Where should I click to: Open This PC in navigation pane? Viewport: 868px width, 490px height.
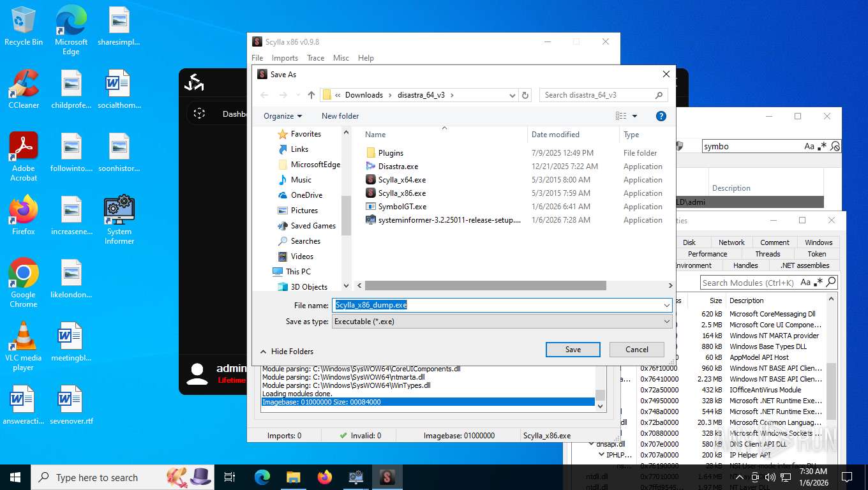click(x=298, y=272)
